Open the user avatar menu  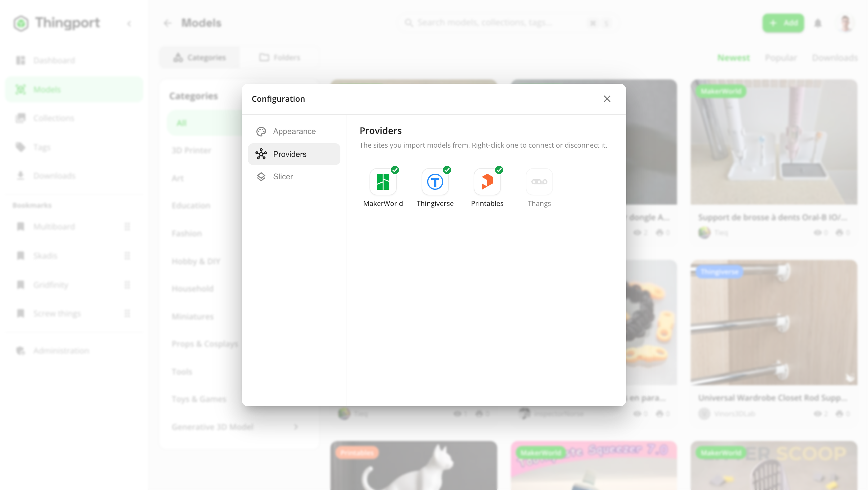[845, 23]
